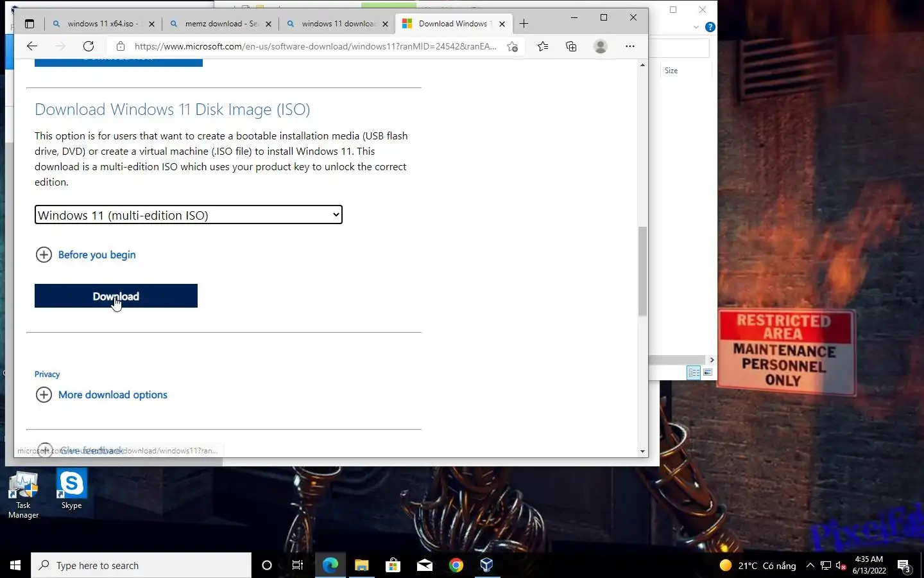Viewport: 924px width, 578px height.
Task: Open Edge tab actions menu icon
Action: [x=30, y=24]
